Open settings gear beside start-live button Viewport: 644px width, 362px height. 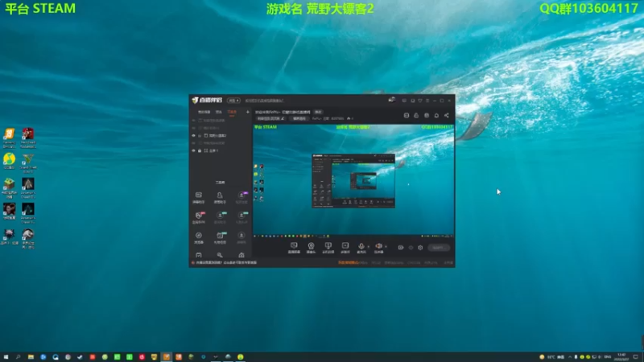pos(420,248)
